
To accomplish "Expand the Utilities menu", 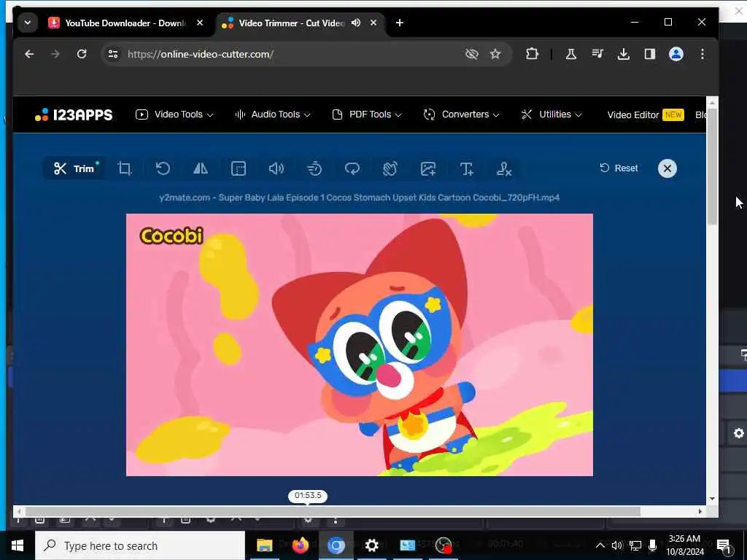I will point(551,114).
